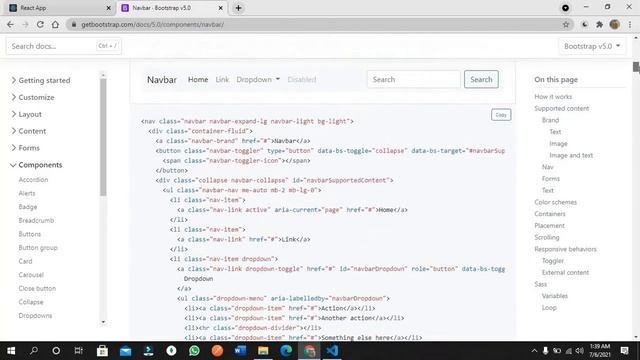This screenshot has height=360, width=640.
Task: Open the Carousel docs link
Action: tap(31, 275)
